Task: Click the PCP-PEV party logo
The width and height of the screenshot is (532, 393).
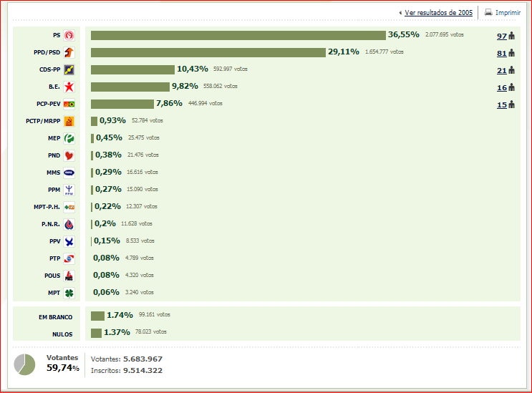Action: tap(69, 104)
